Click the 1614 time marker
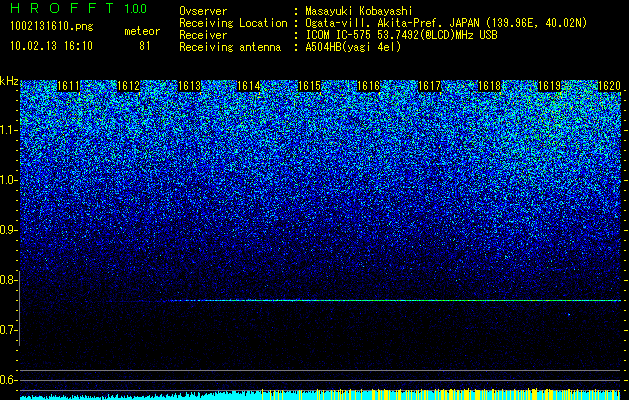The height and width of the screenshot is (400, 629). (x=249, y=86)
